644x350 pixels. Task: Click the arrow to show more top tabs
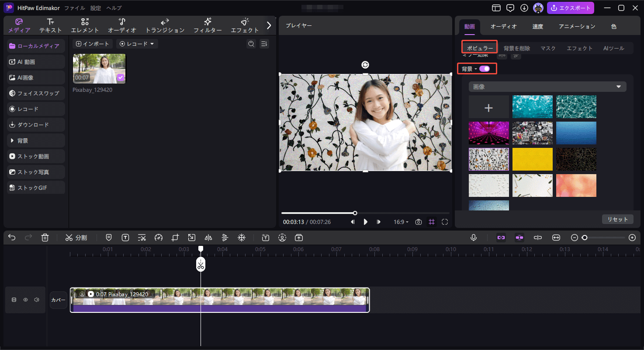(269, 25)
